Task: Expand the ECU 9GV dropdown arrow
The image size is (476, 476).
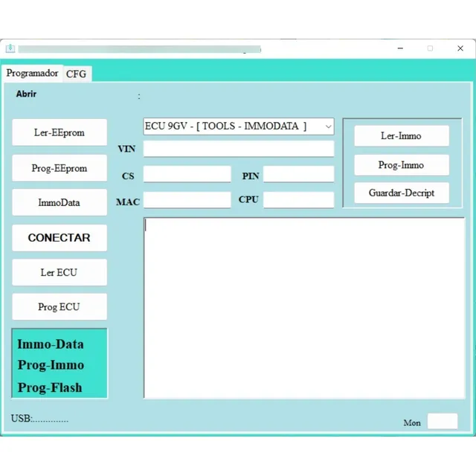Action: 328,126
